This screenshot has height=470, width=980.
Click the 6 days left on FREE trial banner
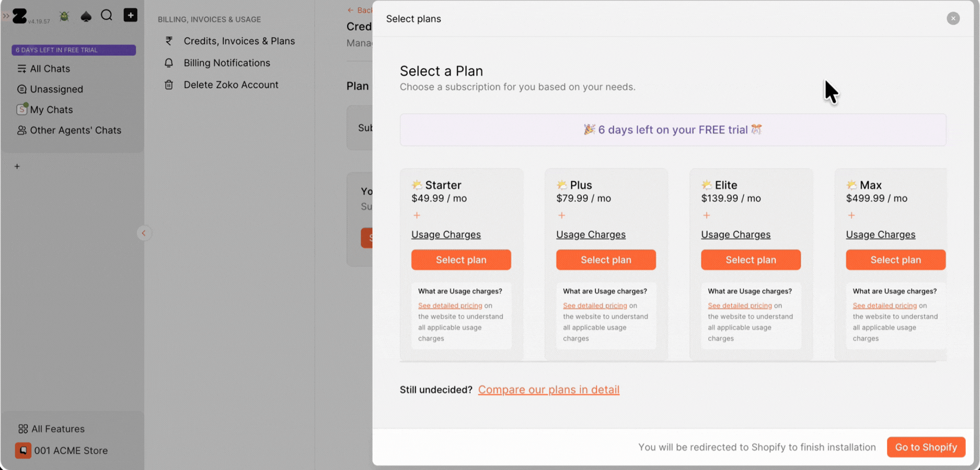coord(673,130)
